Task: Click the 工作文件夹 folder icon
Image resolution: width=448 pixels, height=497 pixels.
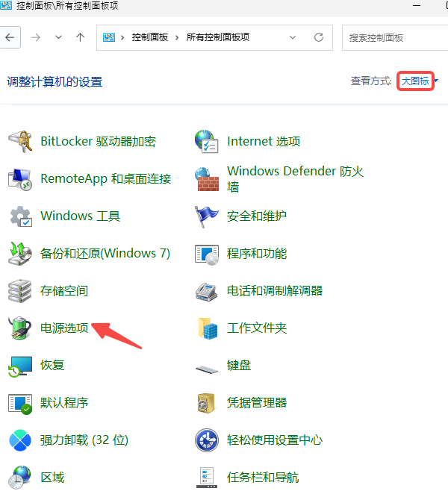Action: point(208,328)
